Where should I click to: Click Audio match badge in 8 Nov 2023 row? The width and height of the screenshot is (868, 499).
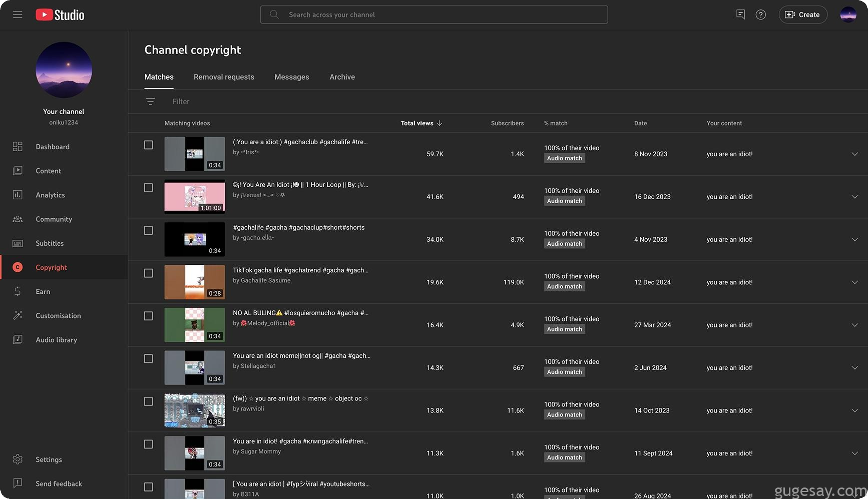click(565, 158)
